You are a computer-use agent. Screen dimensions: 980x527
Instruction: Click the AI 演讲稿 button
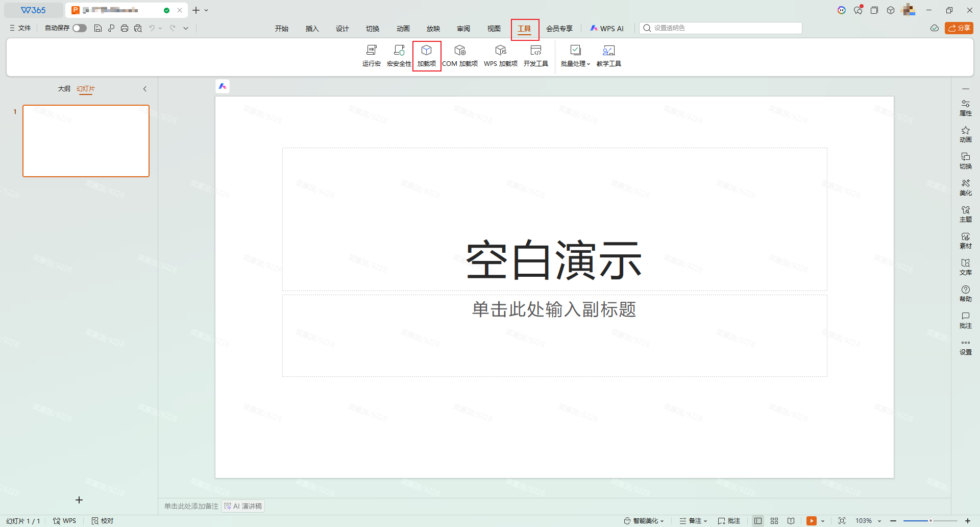coord(243,506)
